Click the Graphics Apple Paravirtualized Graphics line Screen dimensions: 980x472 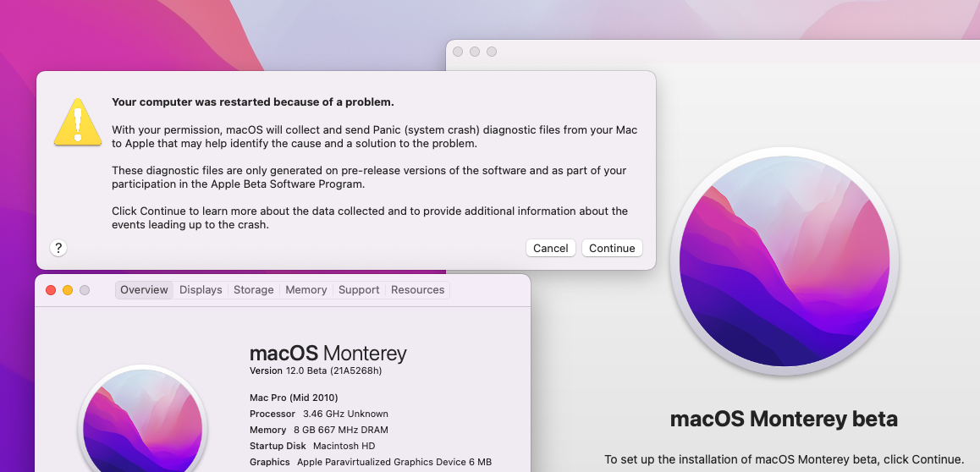tap(371, 462)
